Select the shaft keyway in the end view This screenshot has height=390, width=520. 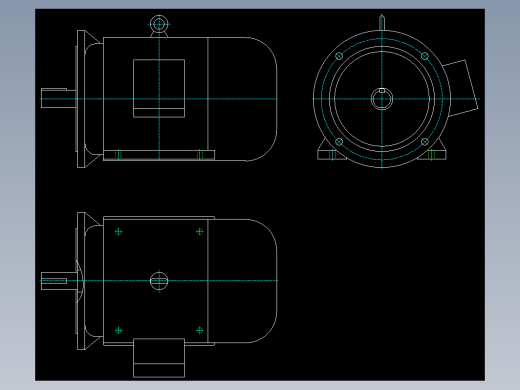point(382,90)
